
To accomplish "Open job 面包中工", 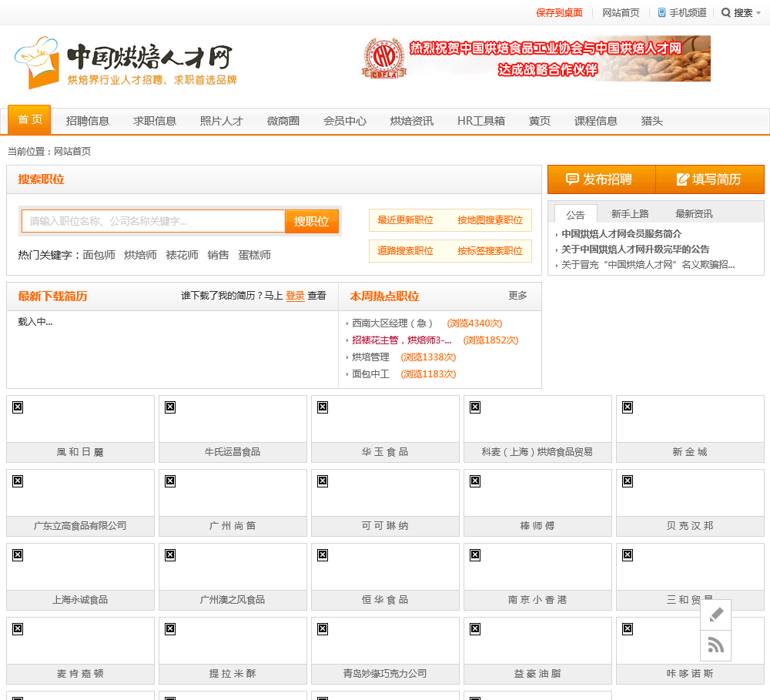I will coord(371,374).
